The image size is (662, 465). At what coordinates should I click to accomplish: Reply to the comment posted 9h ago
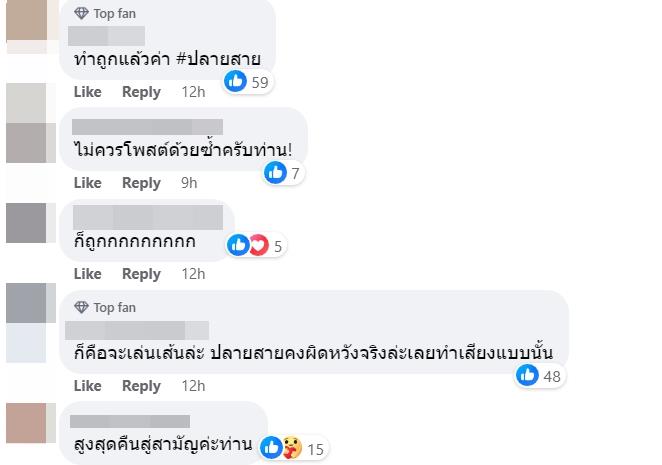(x=141, y=183)
